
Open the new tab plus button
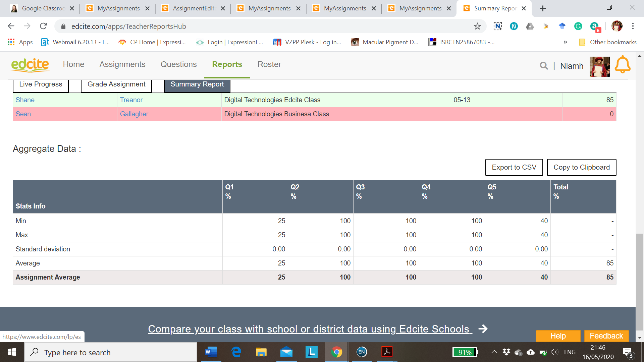pos(543,8)
